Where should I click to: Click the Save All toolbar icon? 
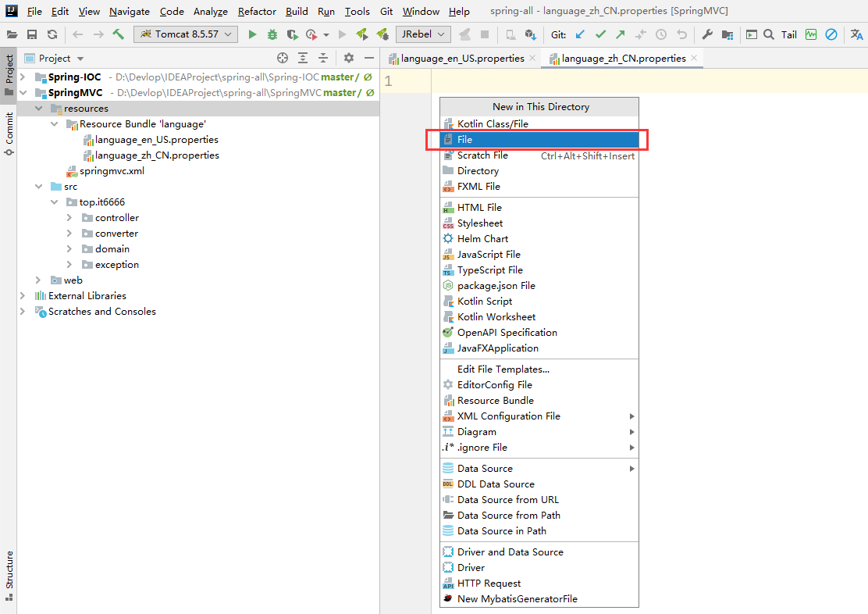[32, 34]
